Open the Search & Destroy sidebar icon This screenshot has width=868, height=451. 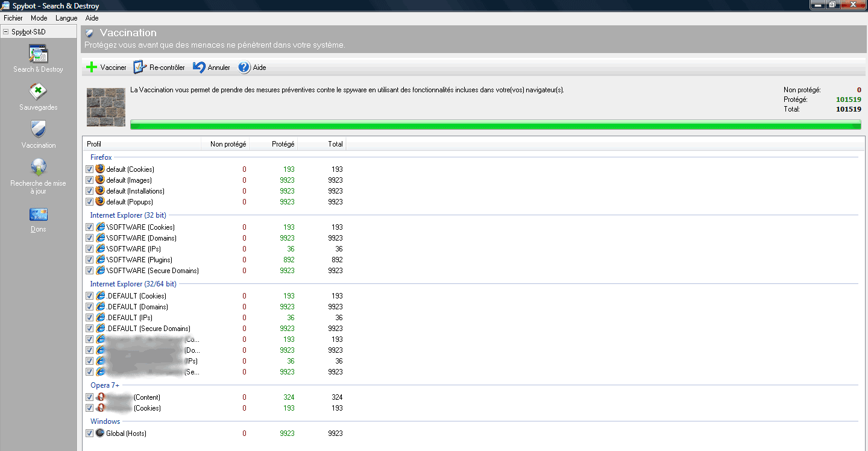point(39,54)
